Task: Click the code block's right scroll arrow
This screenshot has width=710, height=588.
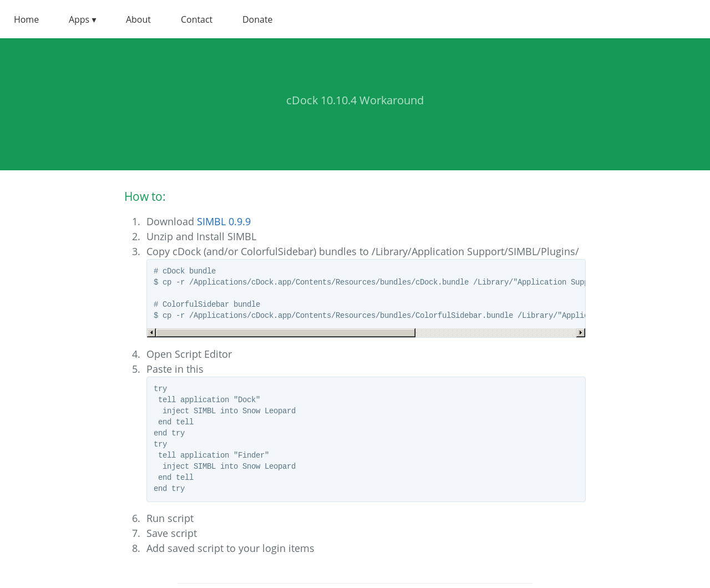Action: [581, 333]
